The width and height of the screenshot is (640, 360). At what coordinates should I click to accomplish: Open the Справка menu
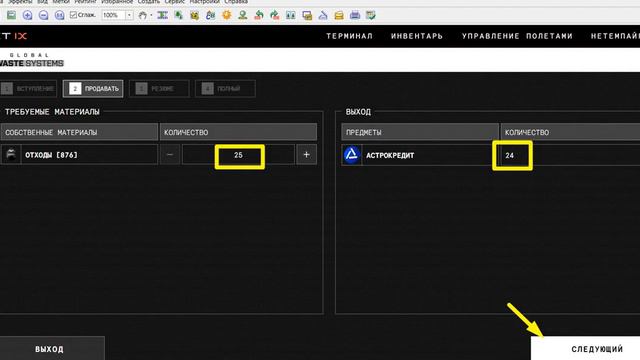pyautogui.click(x=236, y=2)
